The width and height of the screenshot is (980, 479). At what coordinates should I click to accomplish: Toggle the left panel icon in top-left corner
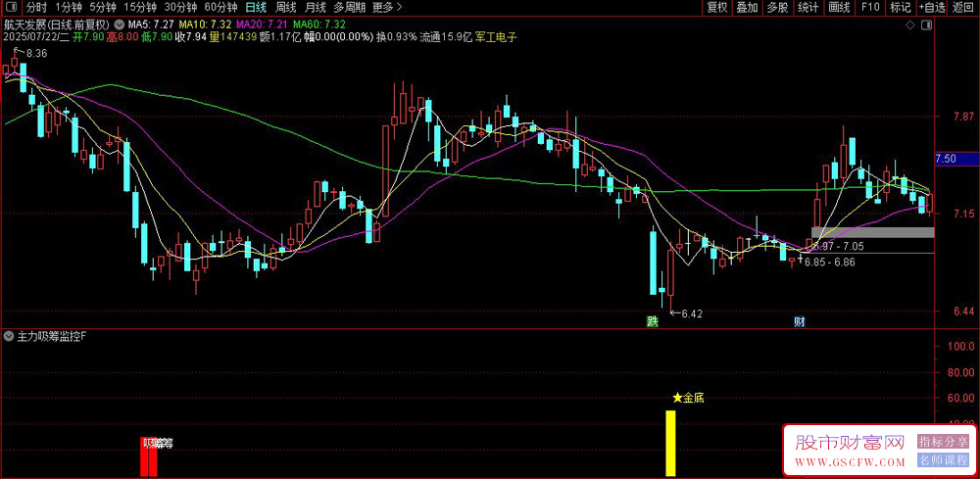pyautogui.click(x=13, y=8)
